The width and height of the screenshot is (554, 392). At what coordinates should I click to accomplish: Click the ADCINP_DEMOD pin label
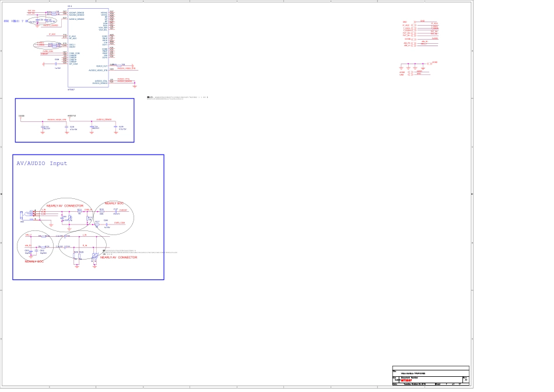point(76,12)
